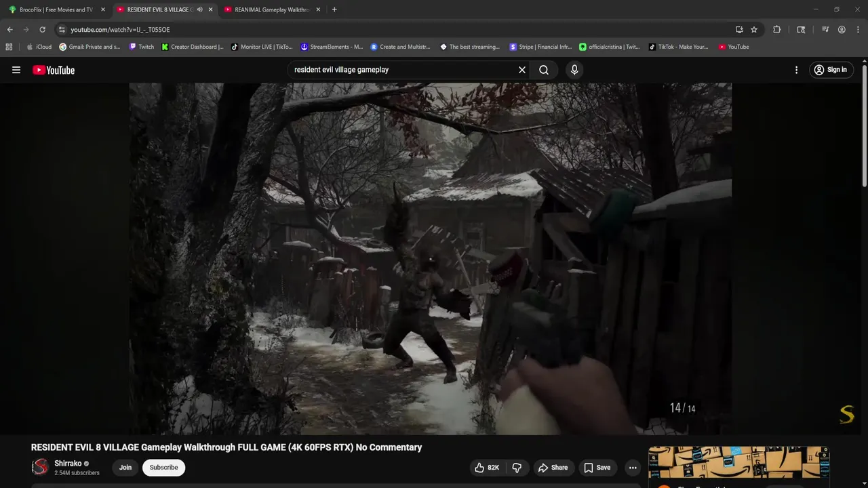
Task: Open The best streaming bookmark
Action: (470, 47)
